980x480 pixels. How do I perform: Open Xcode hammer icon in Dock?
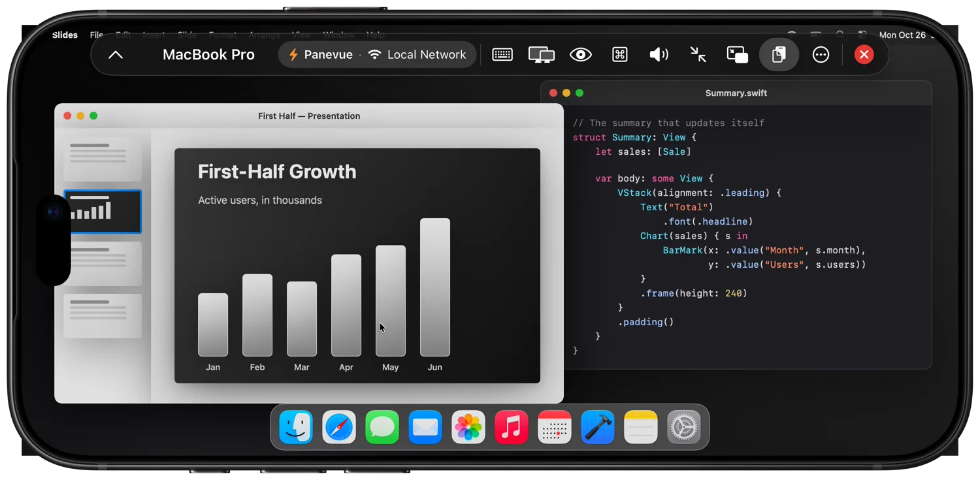(x=598, y=428)
